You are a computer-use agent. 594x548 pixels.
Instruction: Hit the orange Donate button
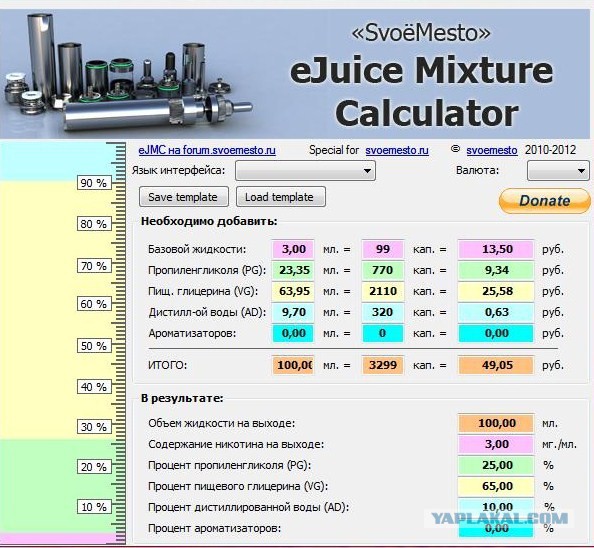[544, 201]
